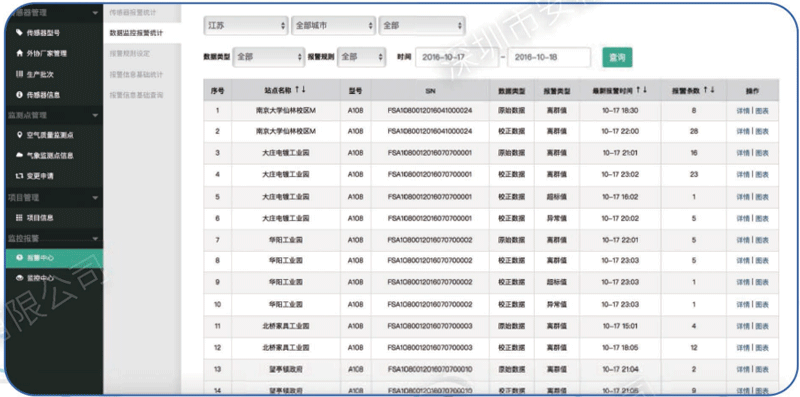Open 图表 for row 7
The image size is (800, 397).
[762, 240]
